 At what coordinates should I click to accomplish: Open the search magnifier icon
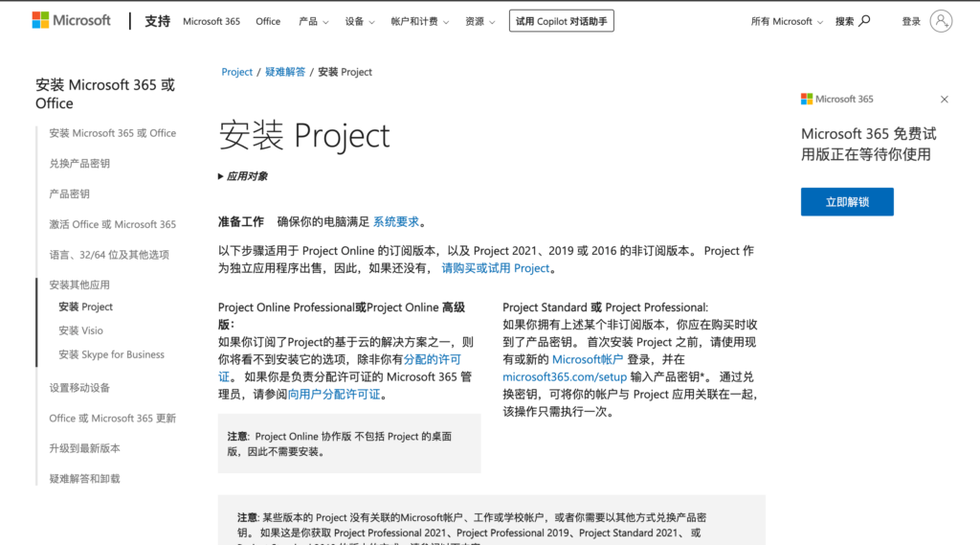(864, 21)
